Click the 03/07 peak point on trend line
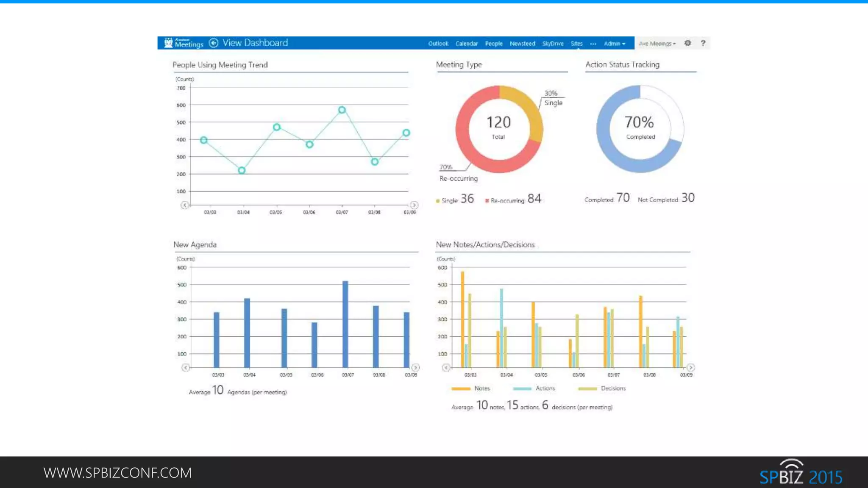Viewport: 868px width, 488px height. click(x=342, y=110)
